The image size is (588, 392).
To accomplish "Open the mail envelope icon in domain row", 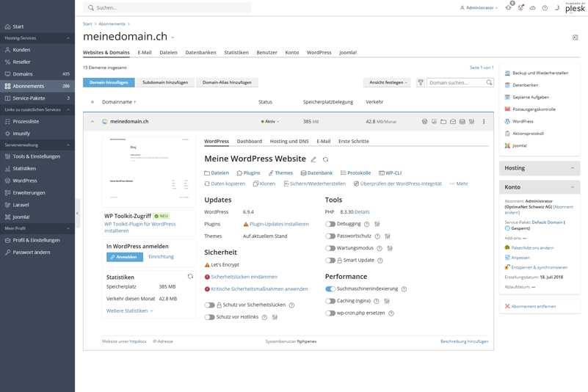I will pos(453,122).
